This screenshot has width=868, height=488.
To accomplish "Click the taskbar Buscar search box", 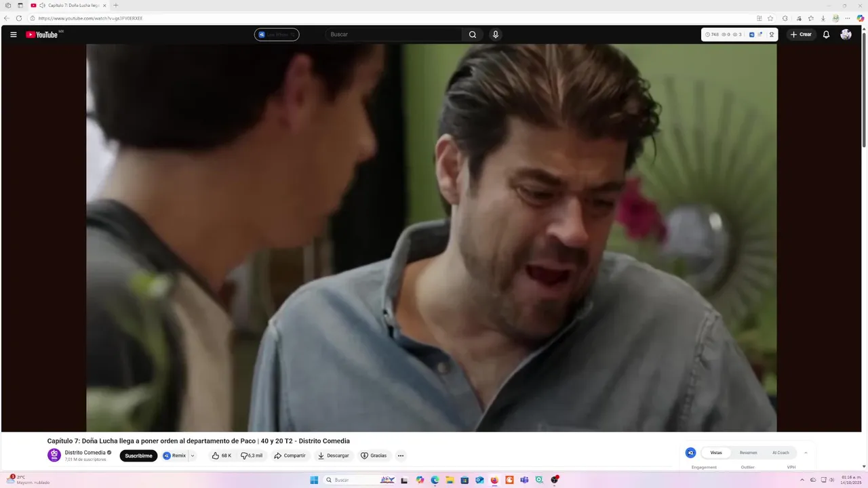I will 360,480.
